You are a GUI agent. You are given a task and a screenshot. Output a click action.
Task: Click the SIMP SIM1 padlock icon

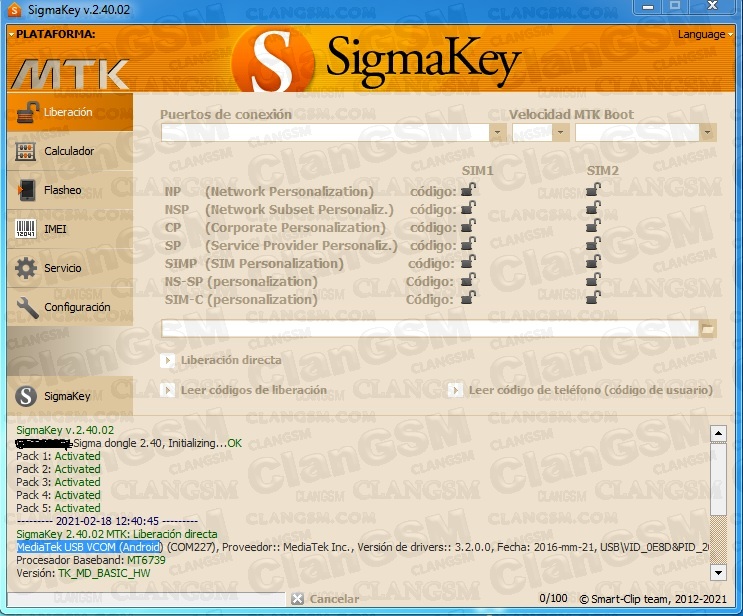tap(468, 263)
